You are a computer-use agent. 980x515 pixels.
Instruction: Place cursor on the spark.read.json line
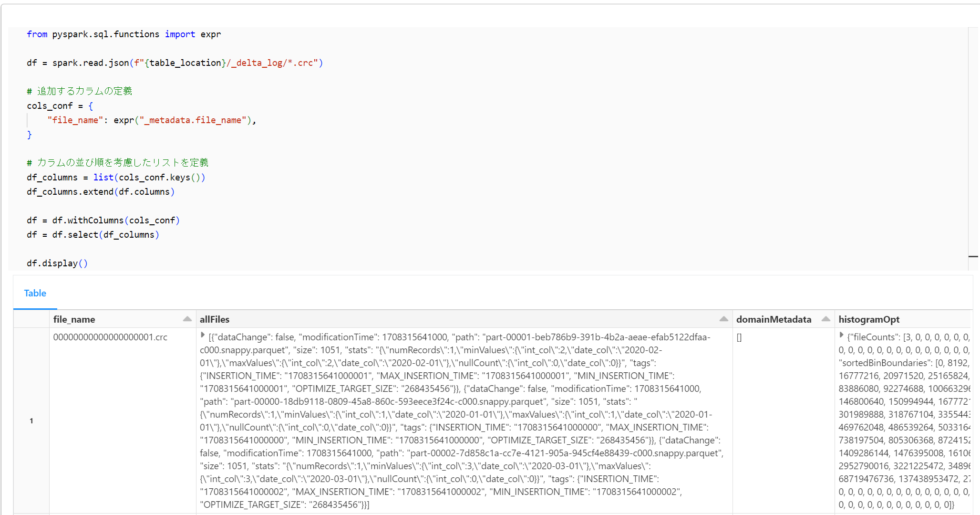point(175,63)
